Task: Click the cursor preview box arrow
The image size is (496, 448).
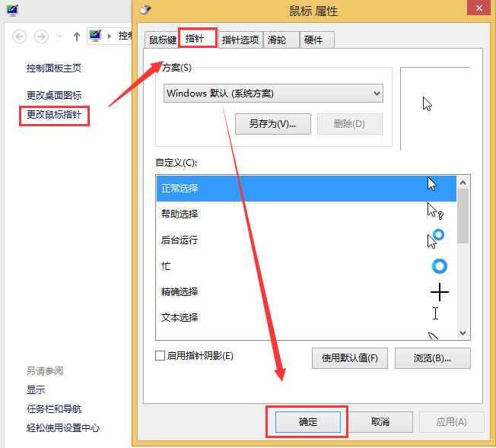Action: pos(428,104)
